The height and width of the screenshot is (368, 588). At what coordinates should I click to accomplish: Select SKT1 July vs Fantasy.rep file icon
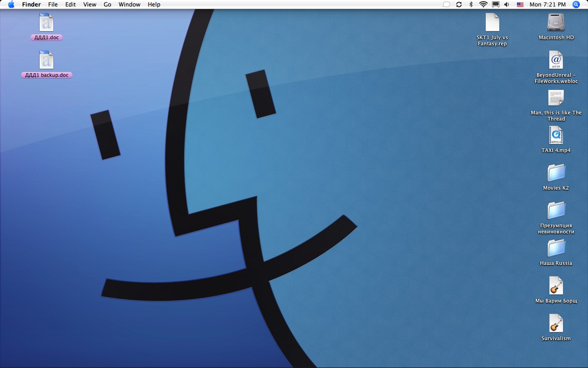pos(492,22)
